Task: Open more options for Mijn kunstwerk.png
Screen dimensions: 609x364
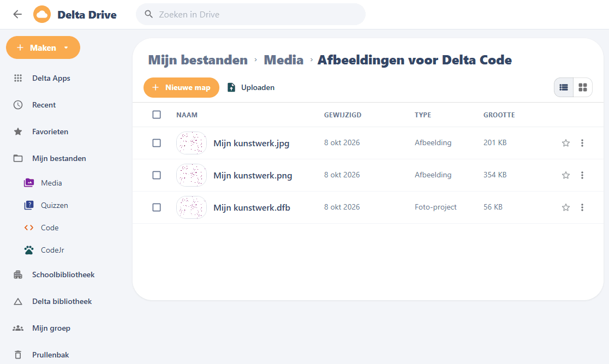Action: [x=582, y=175]
